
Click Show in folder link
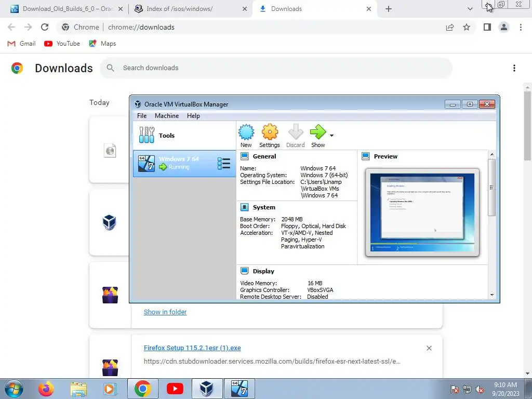click(165, 312)
